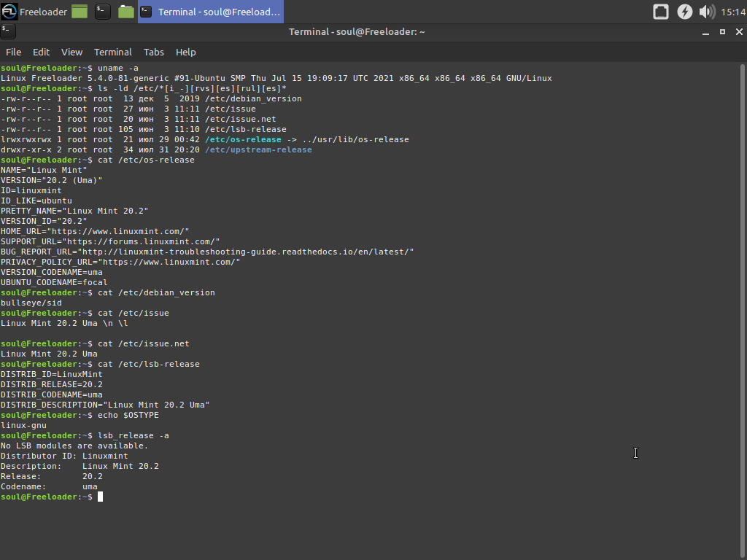Click the HOME_URL linuxmint.com line

point(95,231)
